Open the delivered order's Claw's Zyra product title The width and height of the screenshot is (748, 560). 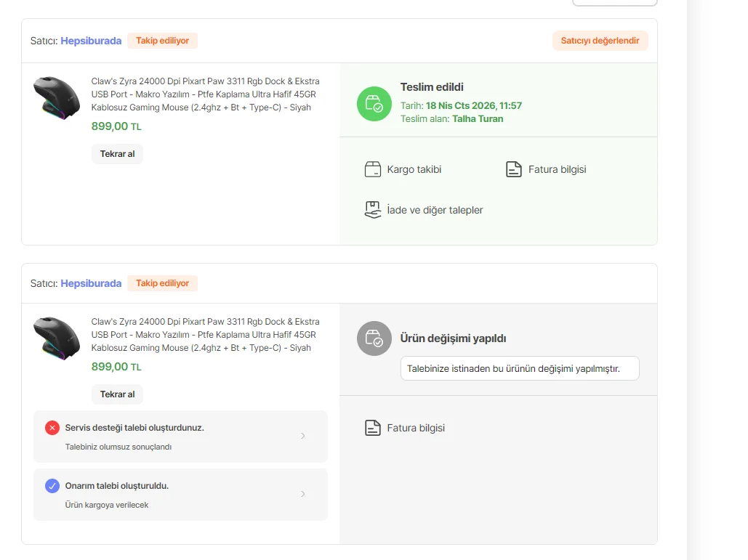click(205, 94)
